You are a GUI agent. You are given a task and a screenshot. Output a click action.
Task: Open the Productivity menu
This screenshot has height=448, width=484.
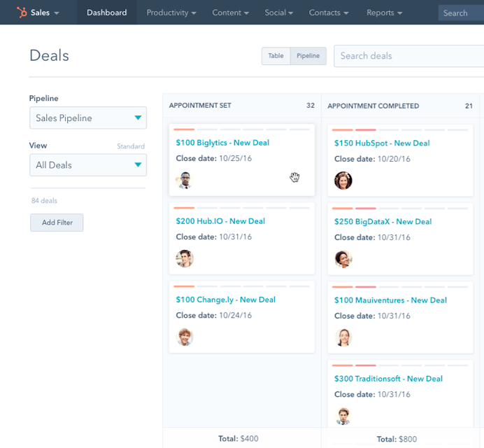coord(171,13)
